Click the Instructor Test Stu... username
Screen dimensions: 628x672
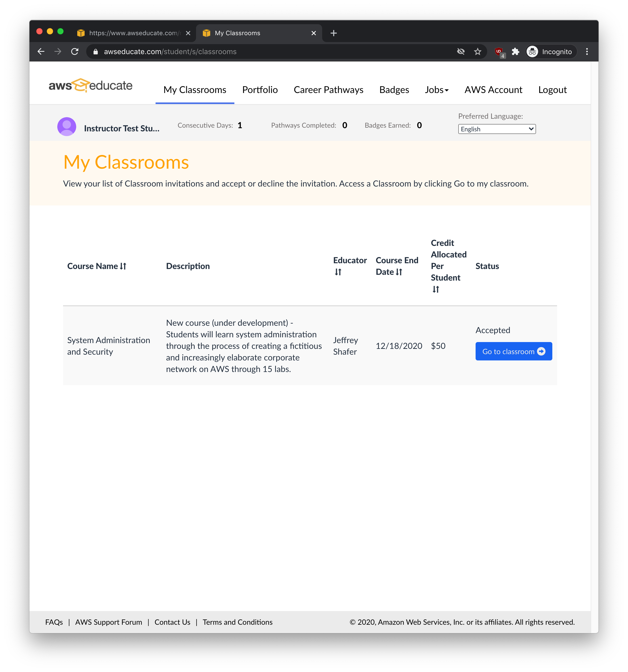[x=121, y=128]
